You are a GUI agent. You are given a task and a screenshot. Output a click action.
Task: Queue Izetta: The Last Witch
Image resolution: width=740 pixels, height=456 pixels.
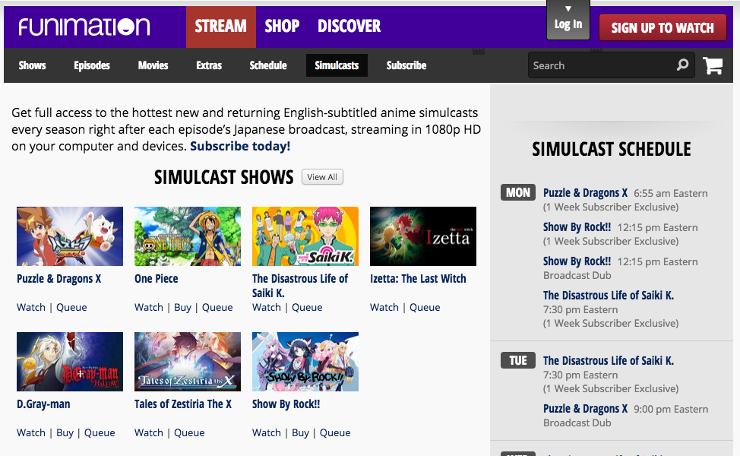pyautogui.click(x=425, y=307)
